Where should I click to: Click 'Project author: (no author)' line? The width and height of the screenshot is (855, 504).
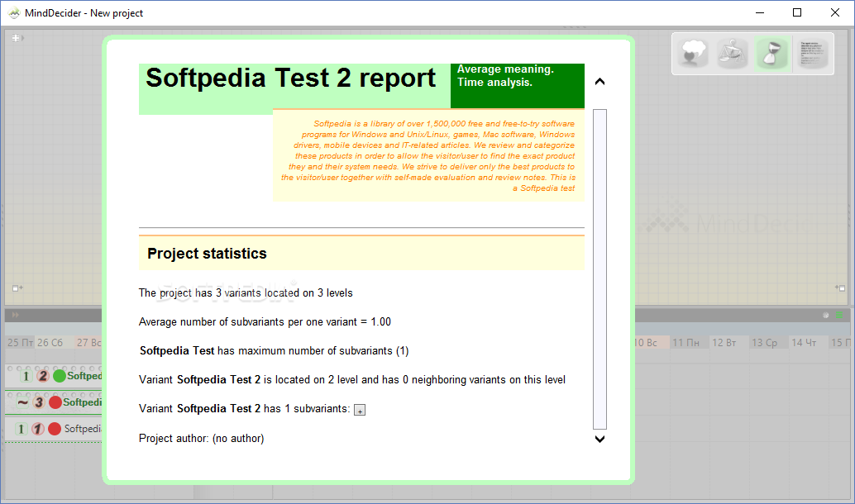pyautogui.click(x=201, y=439)
